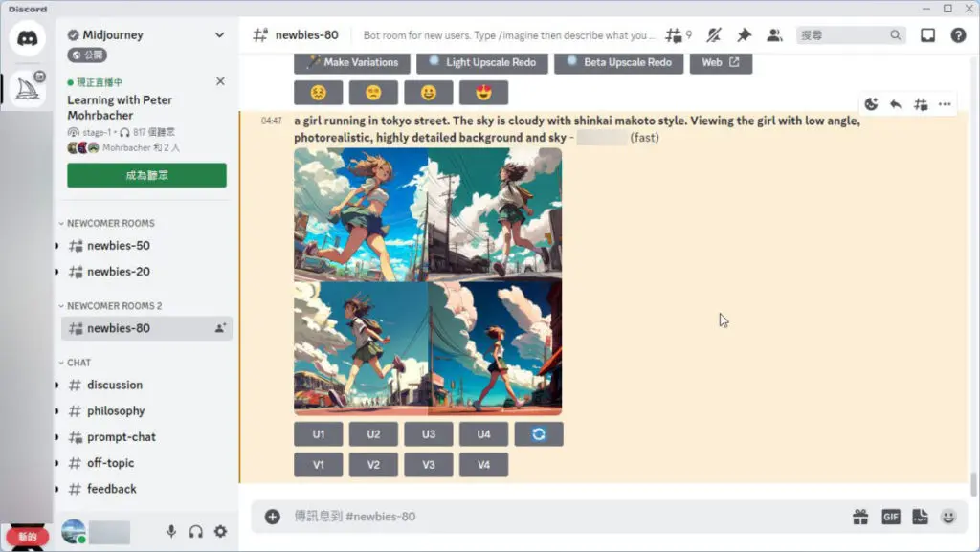Open the gift Nitro icon
980x552 pixels.
pyautogui.click(x=860, y=517)
